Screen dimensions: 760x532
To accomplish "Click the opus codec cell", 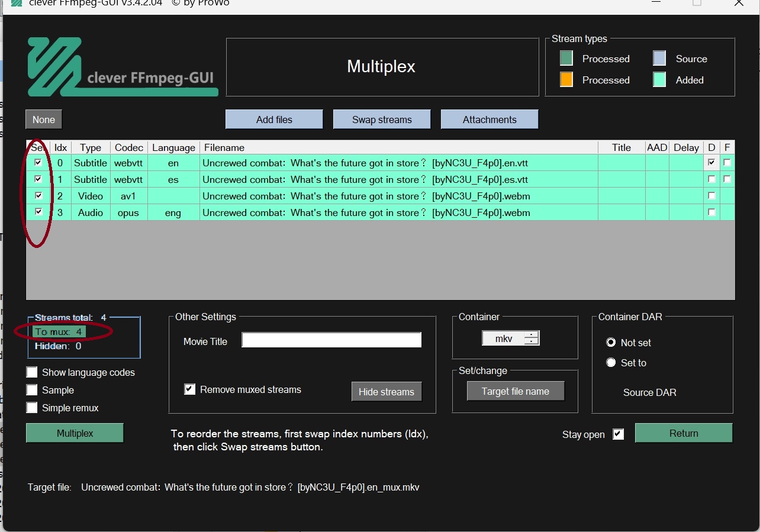I will click(x=129, y=212).
